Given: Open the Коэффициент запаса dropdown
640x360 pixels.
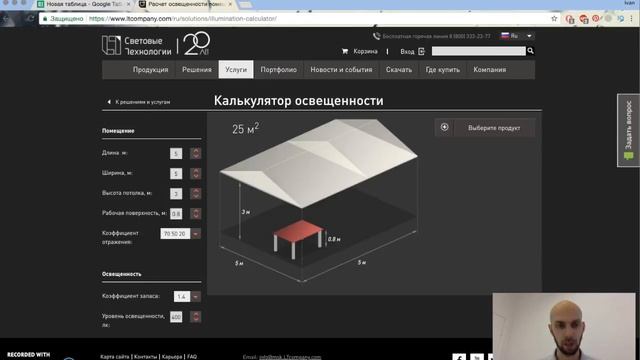Looking at the screenshot, I should [x=196, y=297].
